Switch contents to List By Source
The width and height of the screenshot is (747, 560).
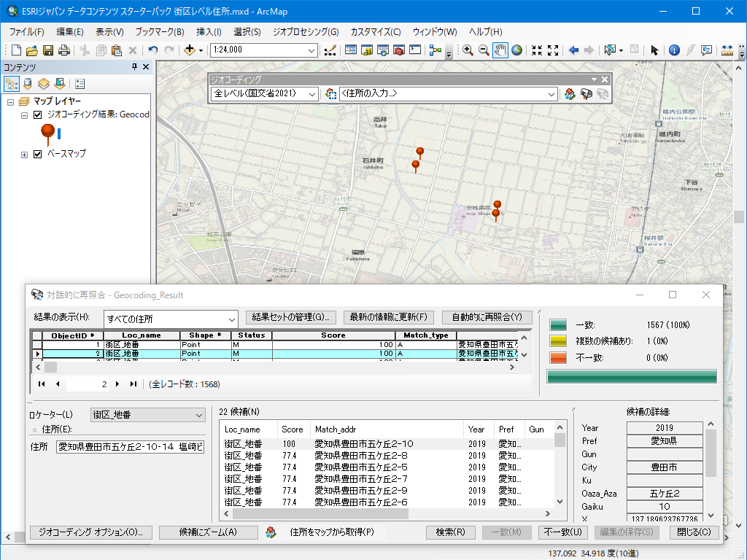(28, 84)
